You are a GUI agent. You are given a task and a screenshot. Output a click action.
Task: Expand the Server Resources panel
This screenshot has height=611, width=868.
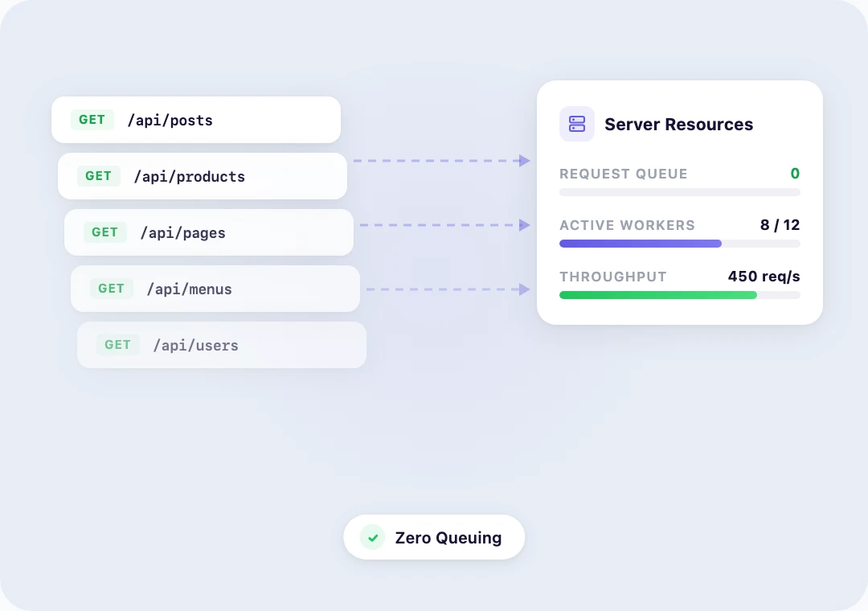click(x=680, y=203)
